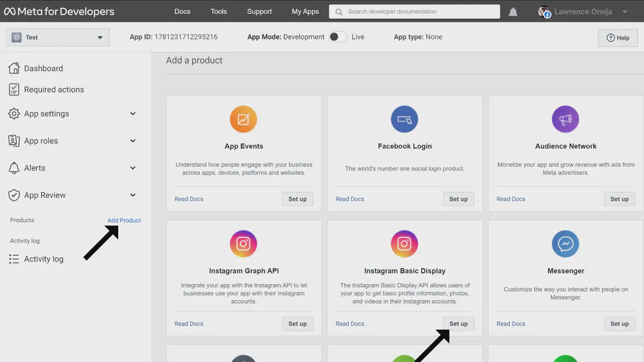
Task: Switch App Mode from Development to Live
Action: [337, 36]
